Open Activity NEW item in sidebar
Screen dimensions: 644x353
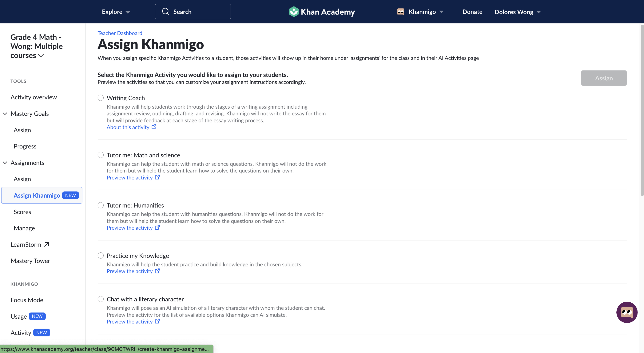(x=30, y=333)
